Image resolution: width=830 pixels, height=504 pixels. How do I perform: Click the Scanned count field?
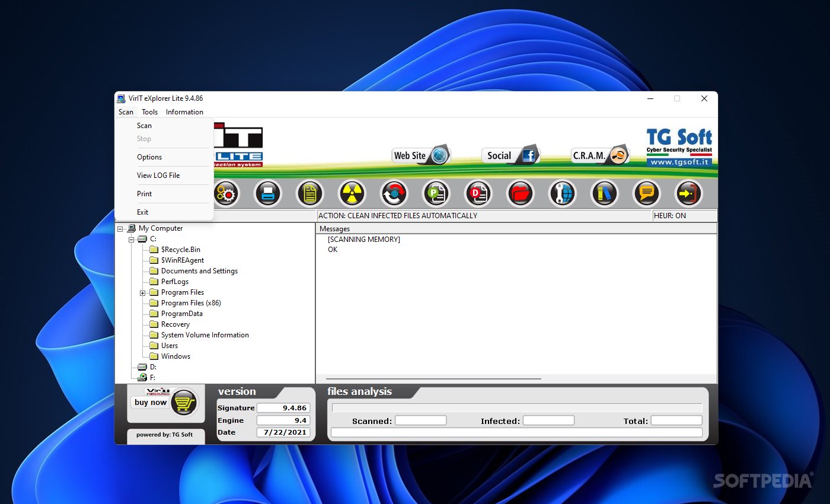pos(421,420)
